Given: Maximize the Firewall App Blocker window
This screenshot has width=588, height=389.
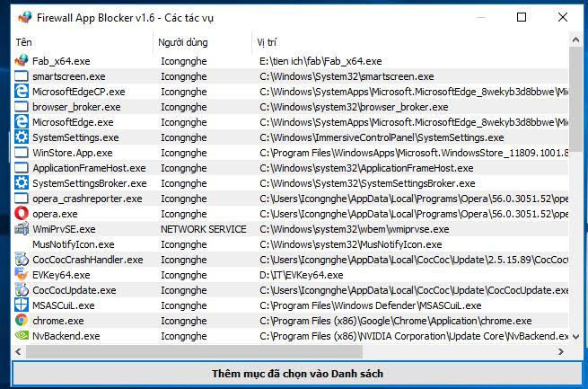Looking at the screenshot, I should pos(522,17).
